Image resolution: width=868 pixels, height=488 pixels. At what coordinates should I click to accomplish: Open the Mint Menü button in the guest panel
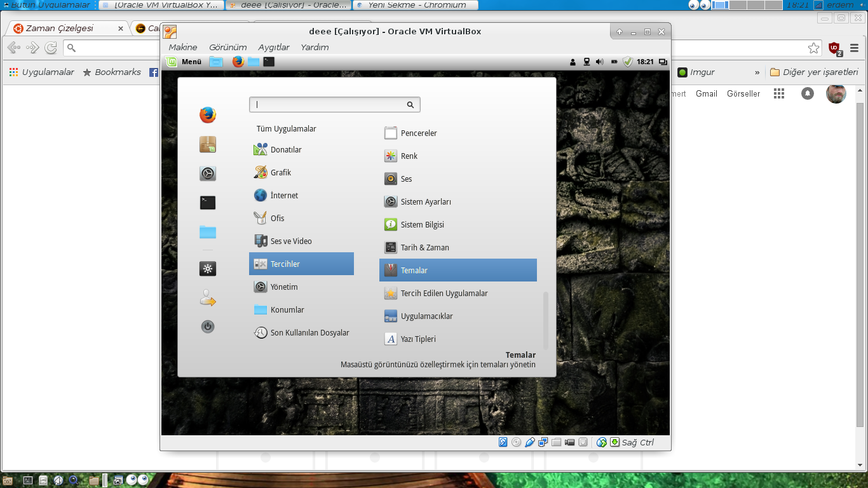tap(184, 62)
